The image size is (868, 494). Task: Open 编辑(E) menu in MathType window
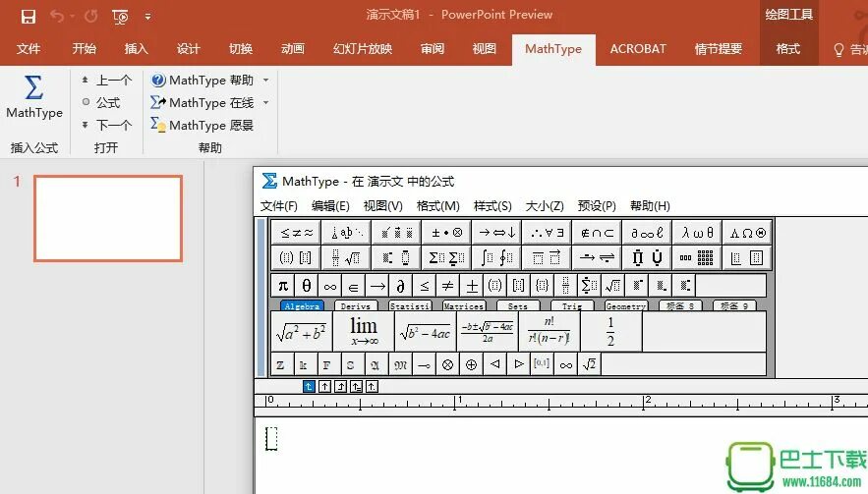pyautogui.click(x=330, y=206)
